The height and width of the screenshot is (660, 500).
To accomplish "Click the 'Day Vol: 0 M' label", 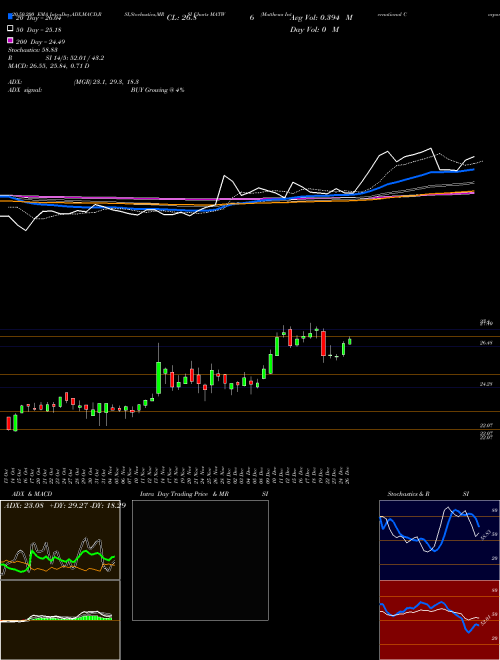I will click(315, 30).
